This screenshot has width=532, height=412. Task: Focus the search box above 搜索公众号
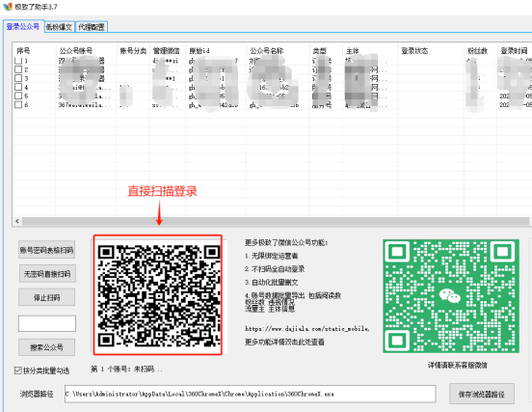[x=47, y=323]
